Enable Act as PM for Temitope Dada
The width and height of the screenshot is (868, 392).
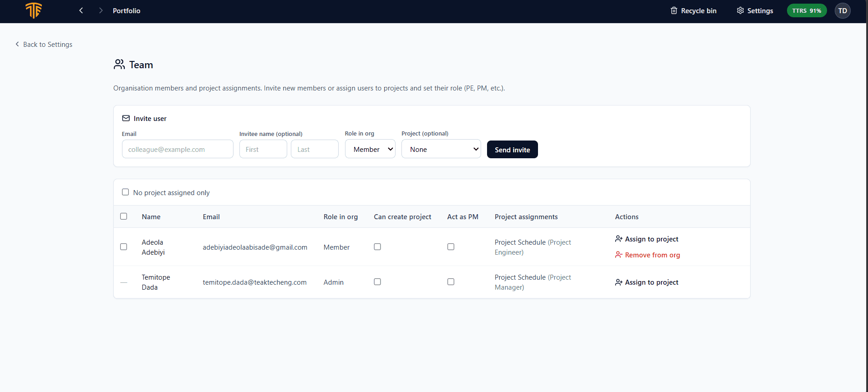point(451,282)
